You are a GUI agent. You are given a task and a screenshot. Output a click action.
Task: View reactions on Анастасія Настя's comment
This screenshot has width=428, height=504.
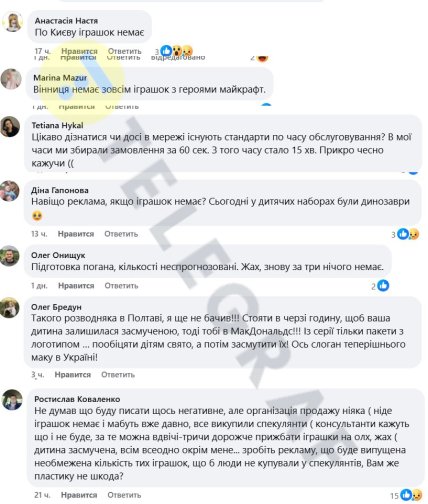point(177,51)
